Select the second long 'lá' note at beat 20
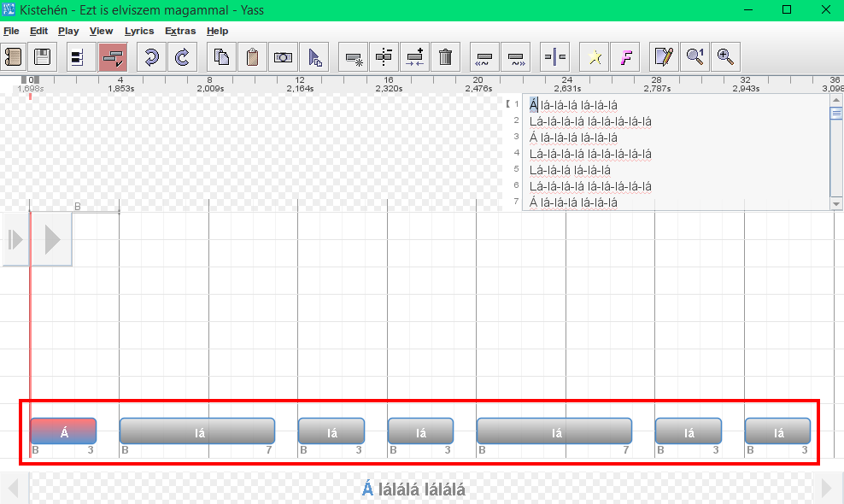The height and width of the screenshot is (504, 844). click(554, 431)
